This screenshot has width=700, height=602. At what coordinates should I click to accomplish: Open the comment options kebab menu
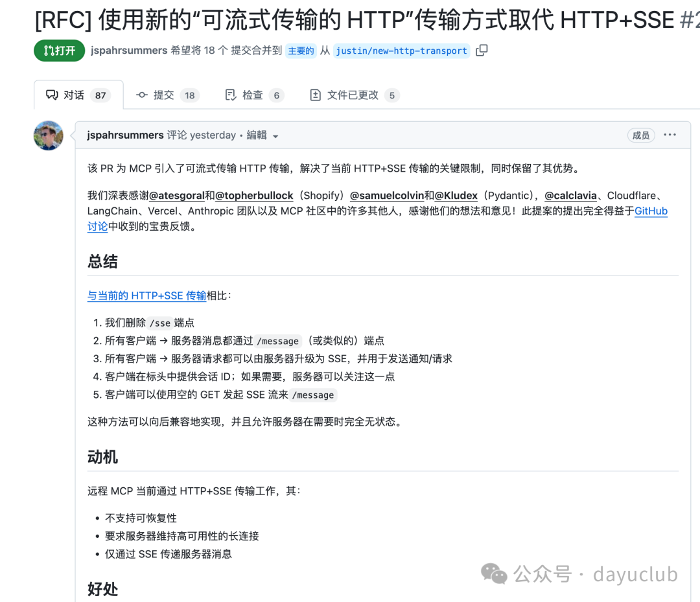[670, 135]
